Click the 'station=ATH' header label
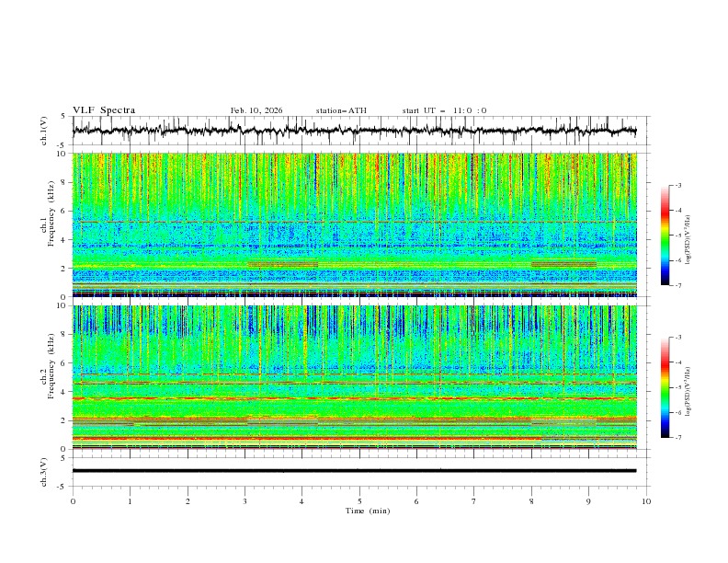728x563 pixels. 341,110
